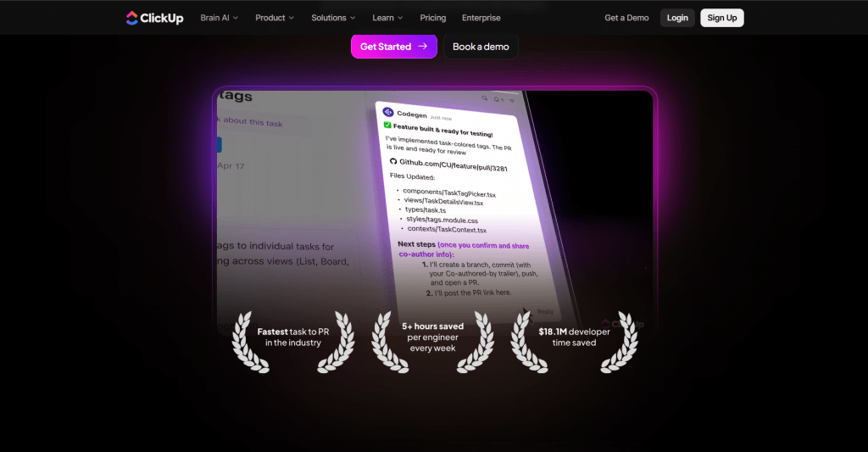Click the 'Files Updated:' heading
Image resolution: width=868 pixels, height=452 pixels.
[413, 176]
